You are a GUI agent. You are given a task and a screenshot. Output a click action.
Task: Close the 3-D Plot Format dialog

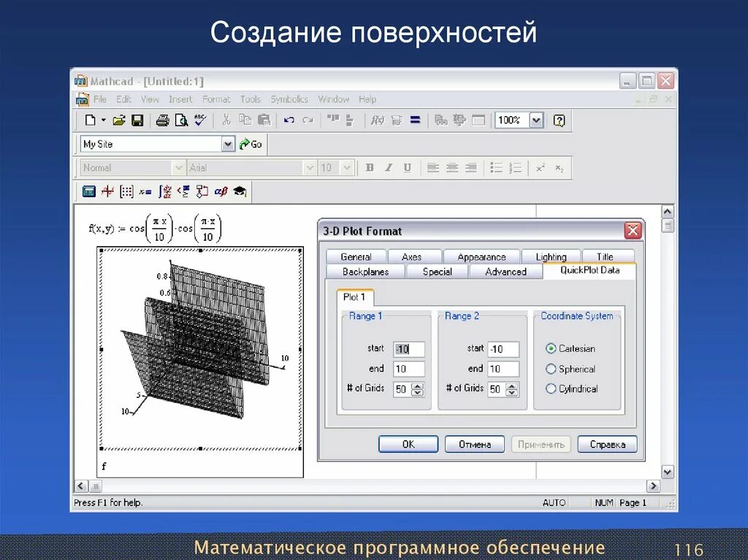pos(633,231)
